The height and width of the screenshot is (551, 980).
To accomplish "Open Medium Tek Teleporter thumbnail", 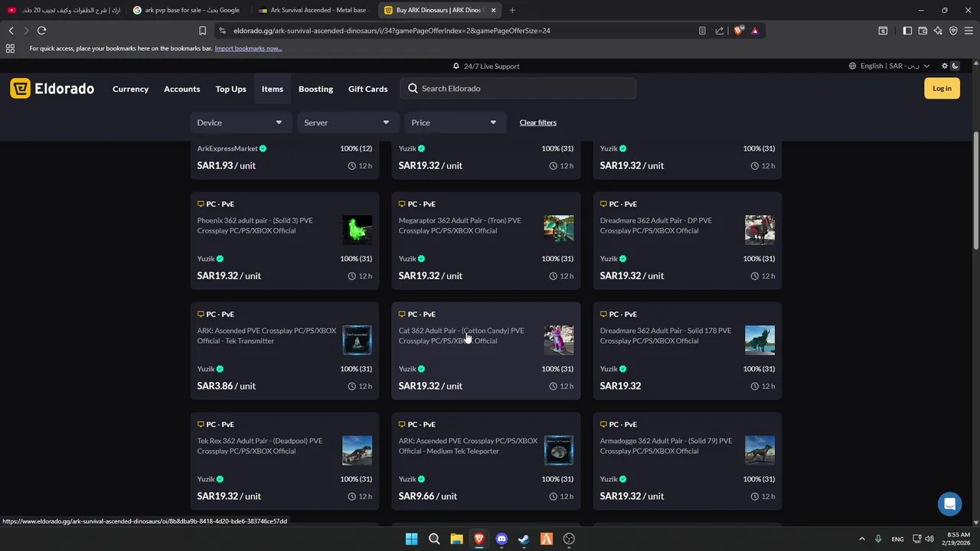I will click(558, 450).
